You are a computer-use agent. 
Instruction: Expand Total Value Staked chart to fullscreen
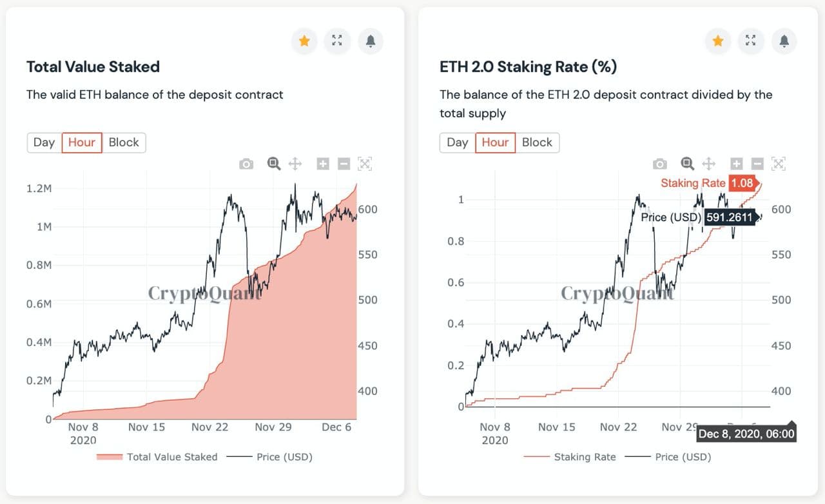337,41
